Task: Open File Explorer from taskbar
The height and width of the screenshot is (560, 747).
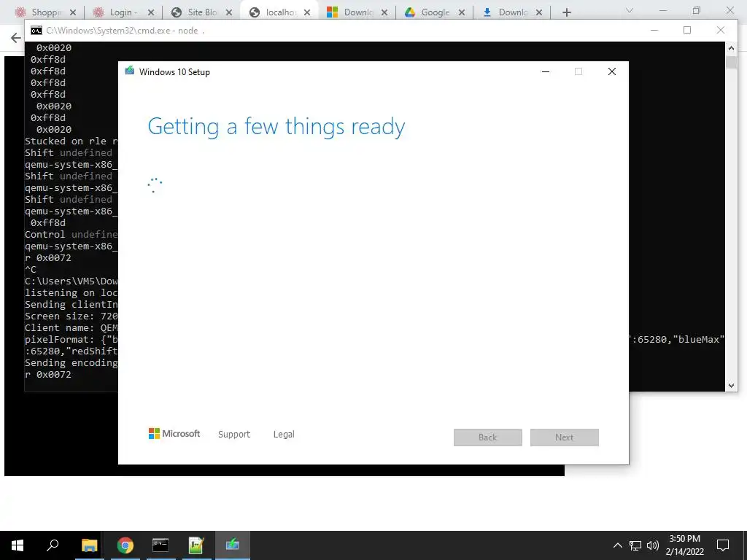Action: click(x=89, y=545)
